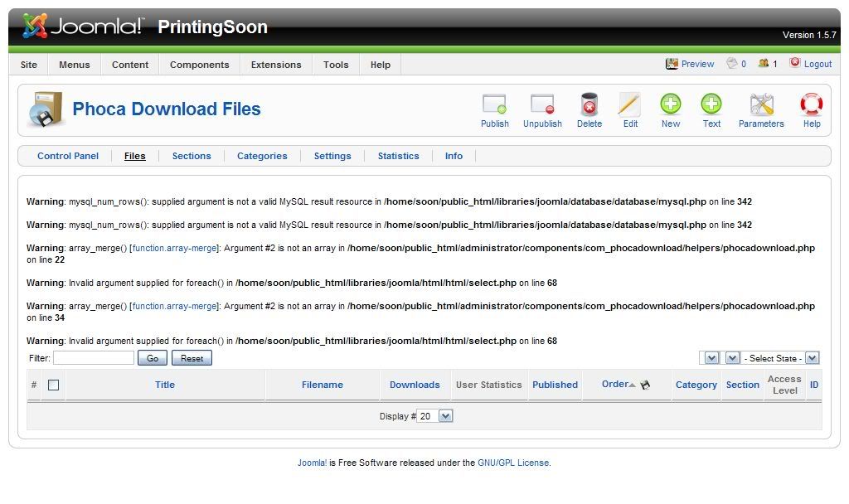Click the Edit pencil icon
The width and height of the screenshot is (849, 504).
[x=630, y=104]
